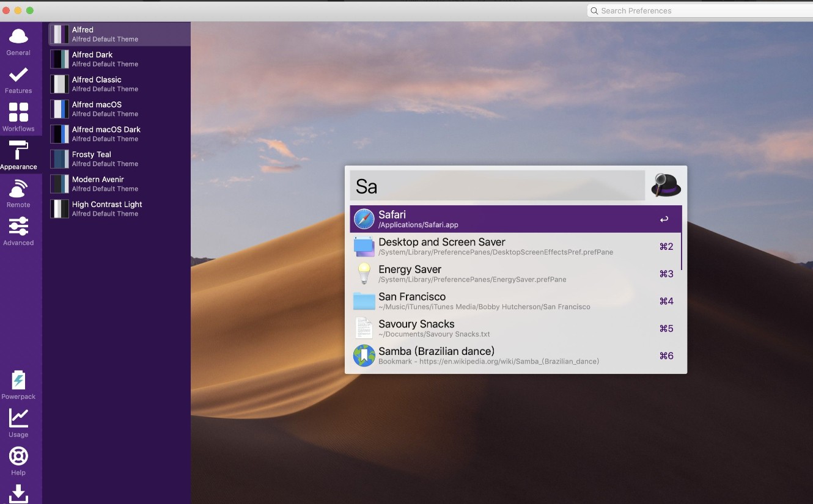Click the Savoury Snacks document icon
Viewport: 813px width, 504px height.
click(364, 328)
